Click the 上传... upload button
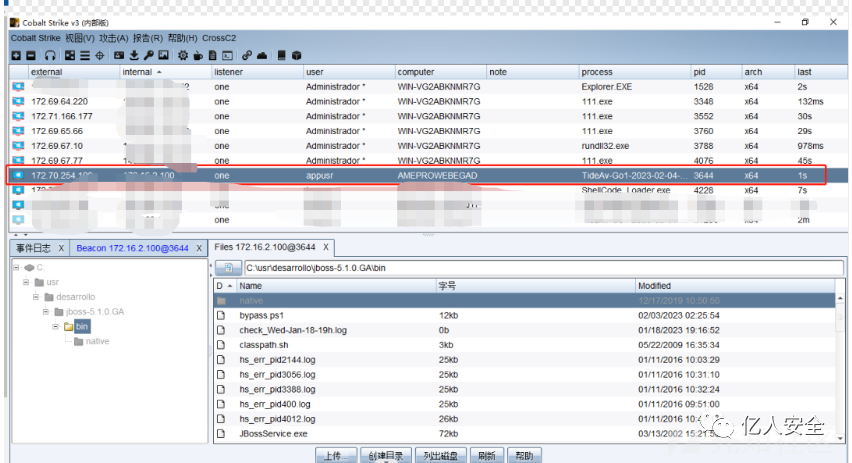This screenshot has width=852, height=463. click(336, 455)
